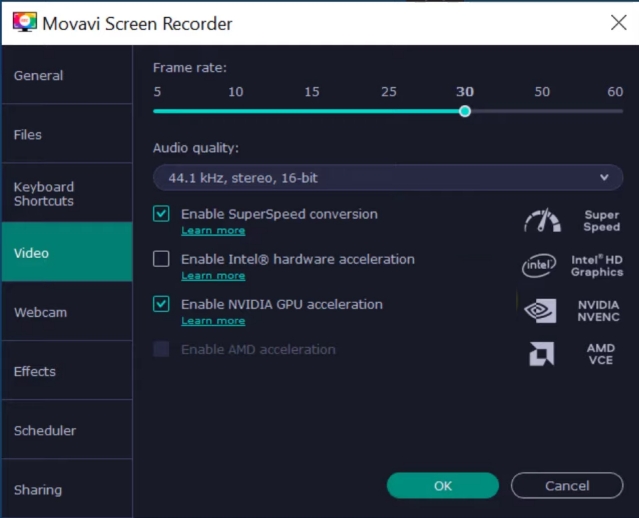Click the Movavi Screen Recorder app logo
The height and width of the screenshot is (518, 639).
point(24,22)
